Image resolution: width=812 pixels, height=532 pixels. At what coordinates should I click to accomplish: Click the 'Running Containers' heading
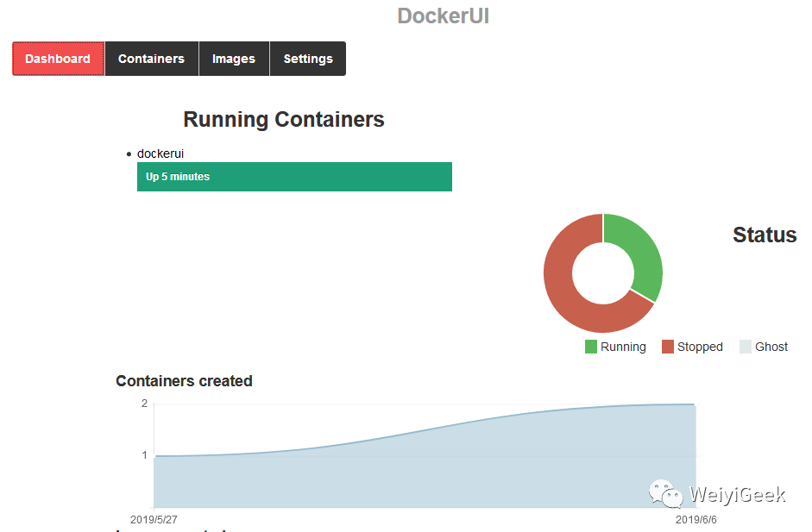(284, 120)
